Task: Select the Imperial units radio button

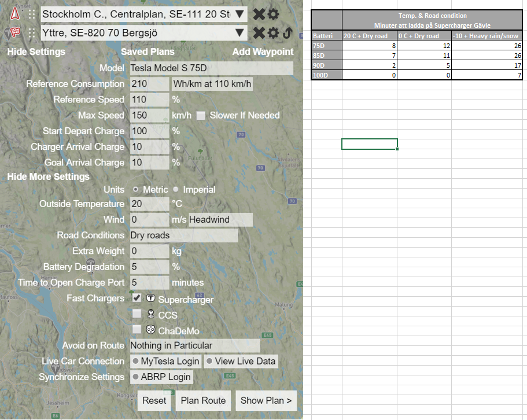Action: pos(175,190)
